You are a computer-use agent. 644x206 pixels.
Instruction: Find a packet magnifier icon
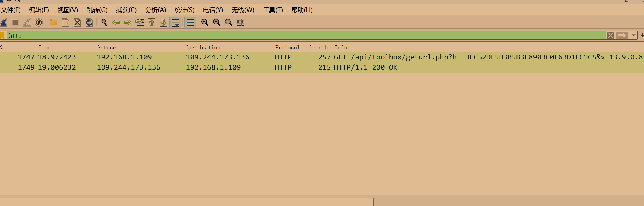104,23
